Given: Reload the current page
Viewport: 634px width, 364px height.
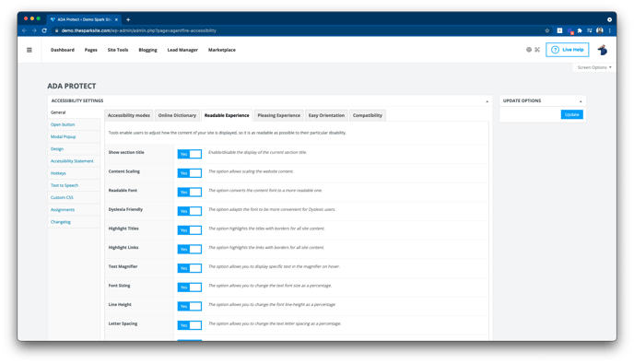Looking at the screenshot, I should 44,30.
